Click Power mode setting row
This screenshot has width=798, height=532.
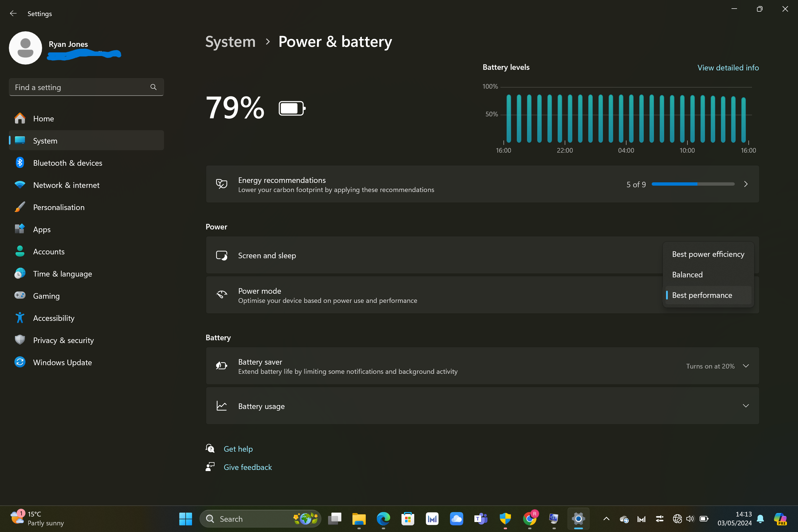(x=482, y=295)
